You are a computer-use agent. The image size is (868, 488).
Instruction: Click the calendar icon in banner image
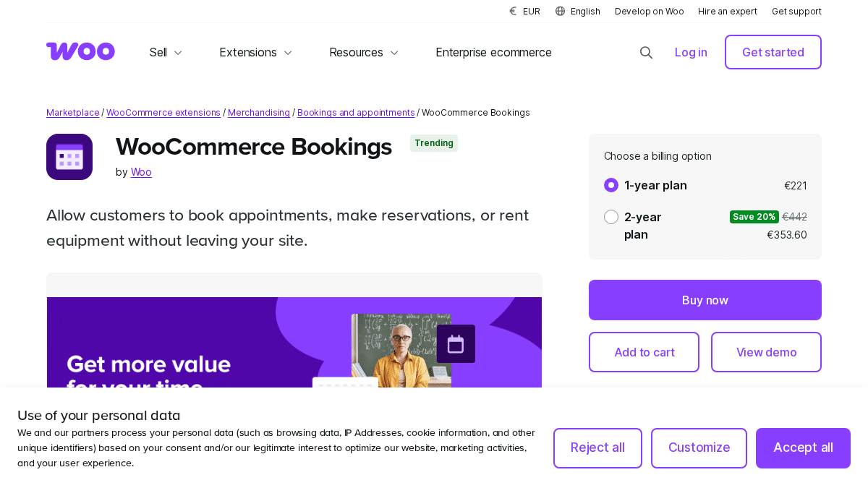coord(456,344)
